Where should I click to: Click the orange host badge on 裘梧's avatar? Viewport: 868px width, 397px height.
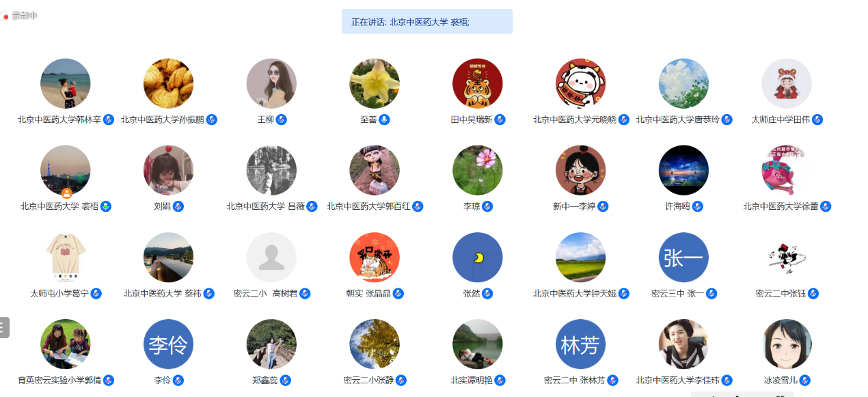tap(67, 193)
